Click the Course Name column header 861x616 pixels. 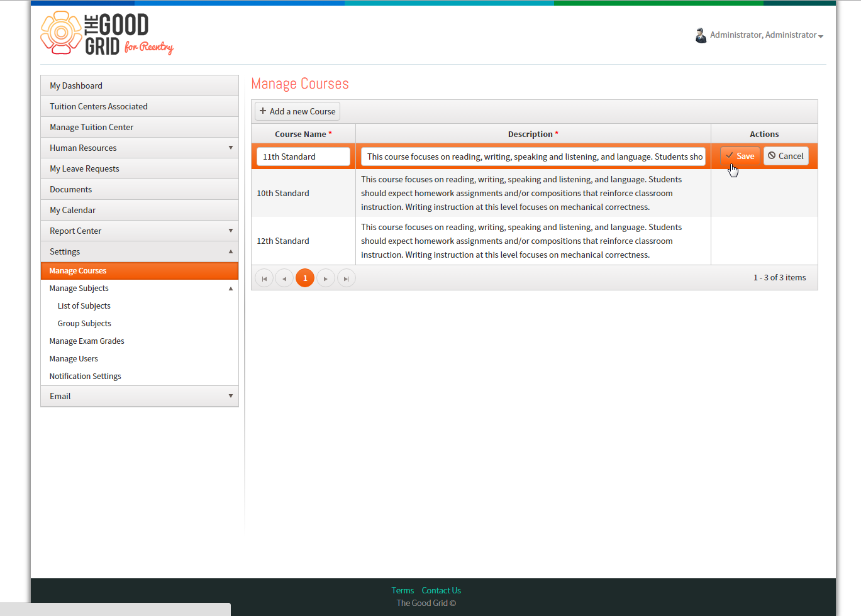pyautogui.click(x=303, y=134)
